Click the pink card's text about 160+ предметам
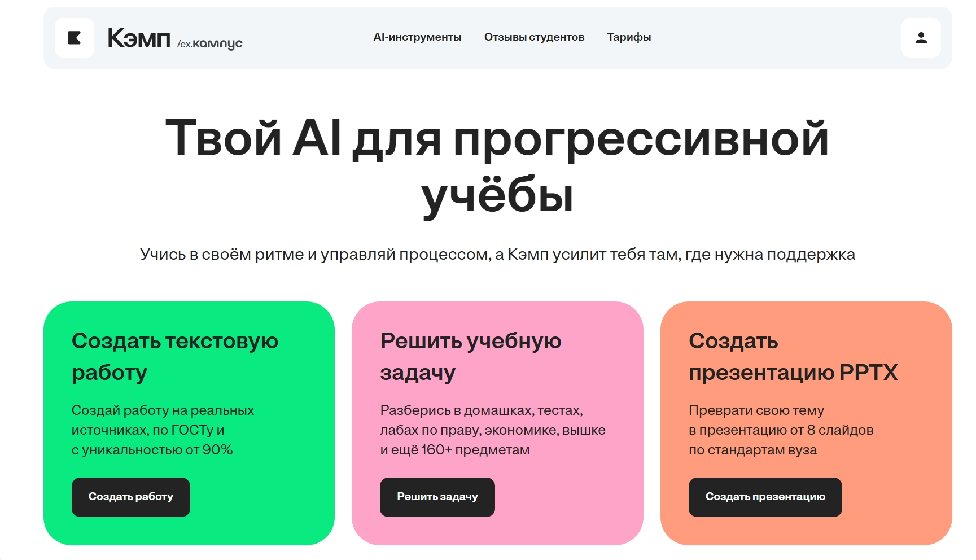 (492, 430)
